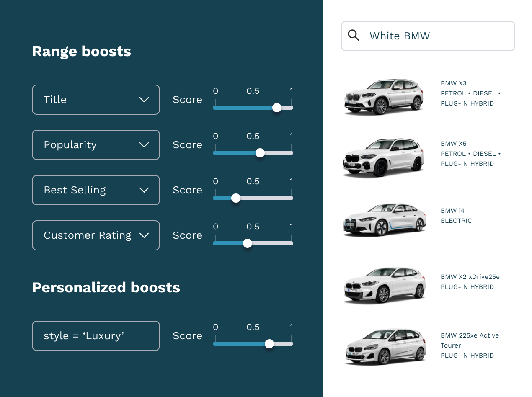This screenshot has height=397, width=532.
Task: Click the 'BMW X2 xDrive25e' result title
Action: 470,277
